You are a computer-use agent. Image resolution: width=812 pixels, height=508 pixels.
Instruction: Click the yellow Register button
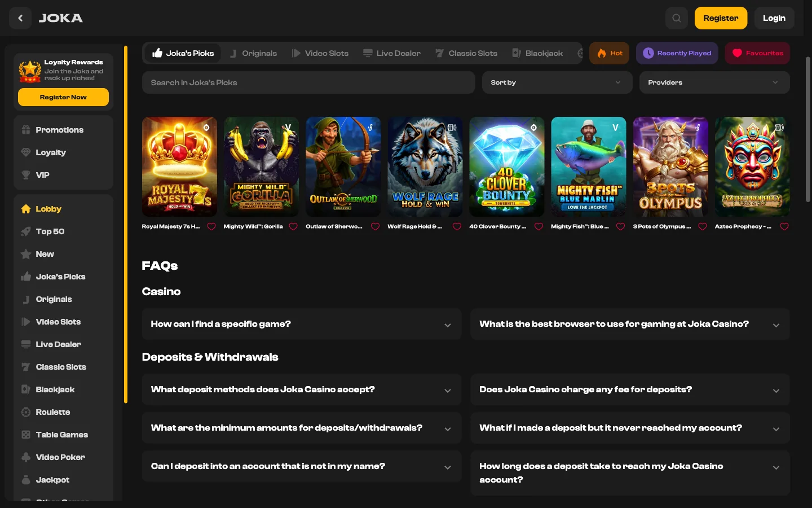pyautogui.click(x=721, y=18)
